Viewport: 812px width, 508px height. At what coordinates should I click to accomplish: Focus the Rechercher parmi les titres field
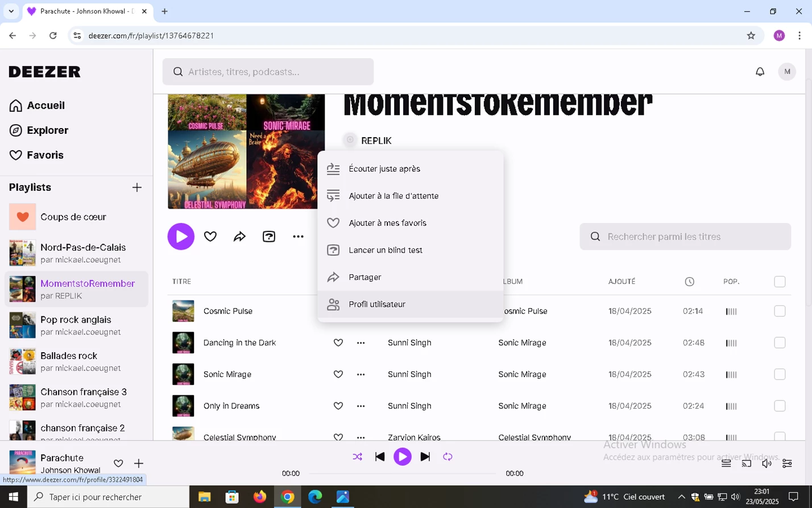[685, 237]
